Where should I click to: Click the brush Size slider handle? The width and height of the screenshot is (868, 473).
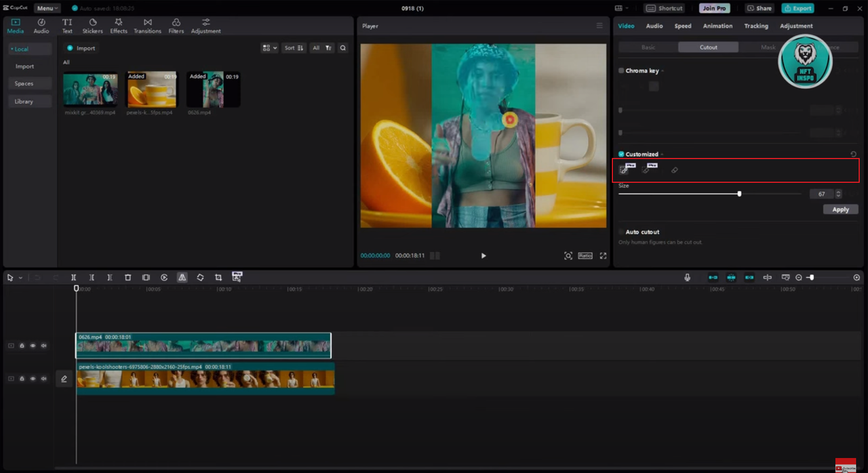click(x=739, y=194)
